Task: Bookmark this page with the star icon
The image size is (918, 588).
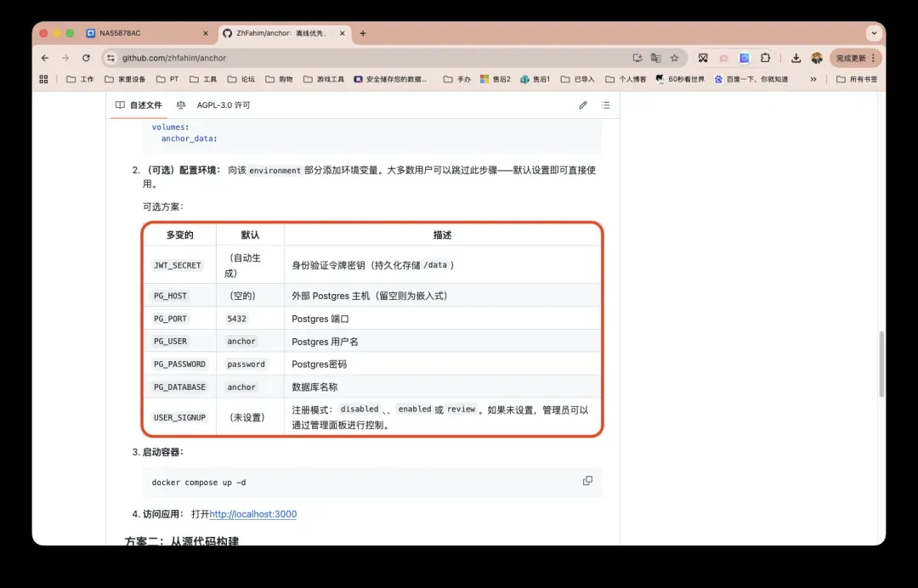Action: click(674, 58)
